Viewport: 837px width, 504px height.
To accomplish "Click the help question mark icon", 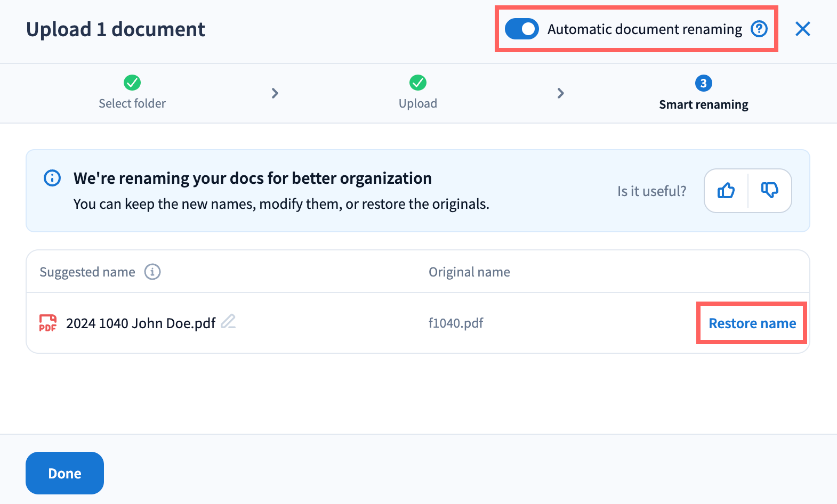I will click(x=759, y=29).
